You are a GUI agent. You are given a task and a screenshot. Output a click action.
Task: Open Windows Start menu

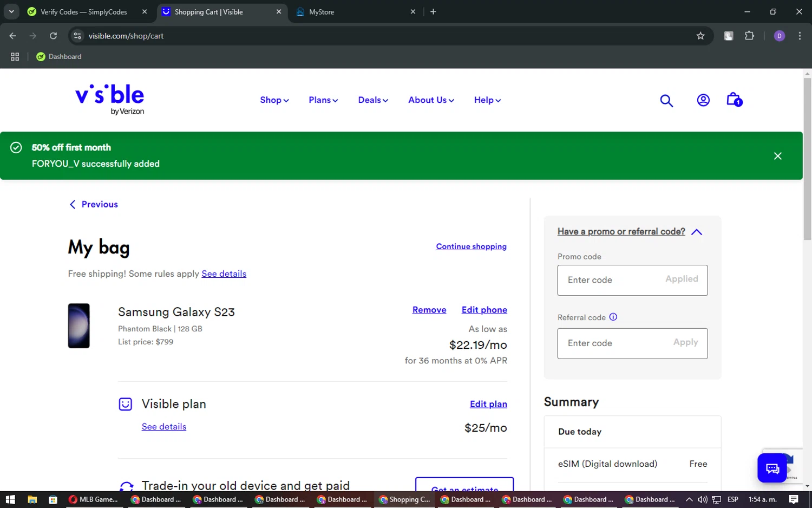[x=10, y=499]
